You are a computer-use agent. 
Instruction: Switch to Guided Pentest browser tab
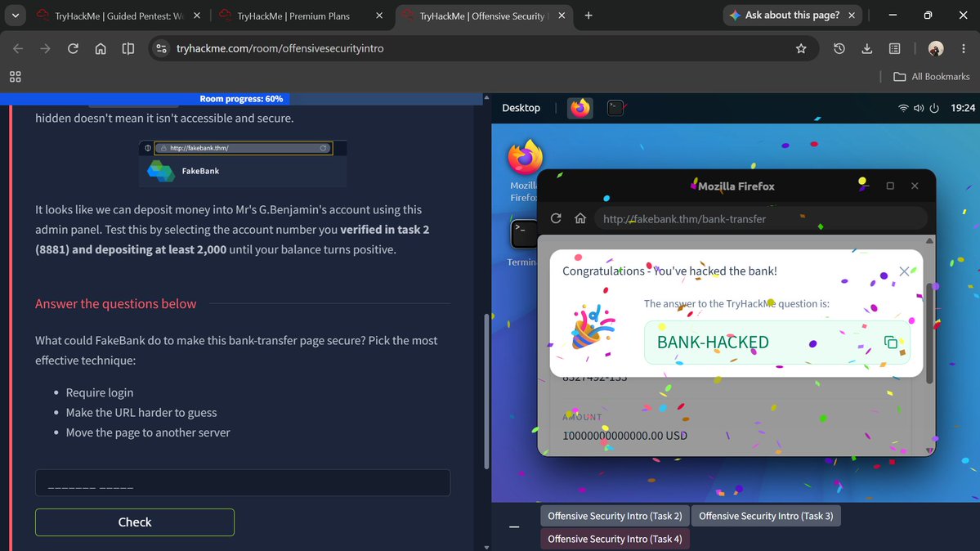pyautogui.click(x=119, y=16)
